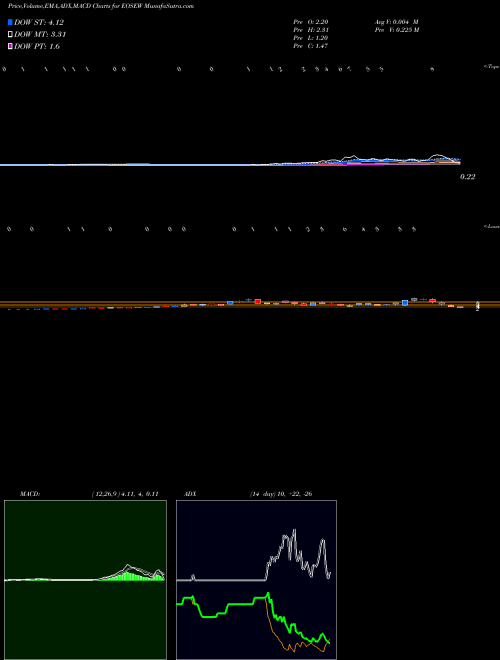Click the large blue volume bar near the right
This screenshot has width=500, height=660.
(x=405, y=303)
